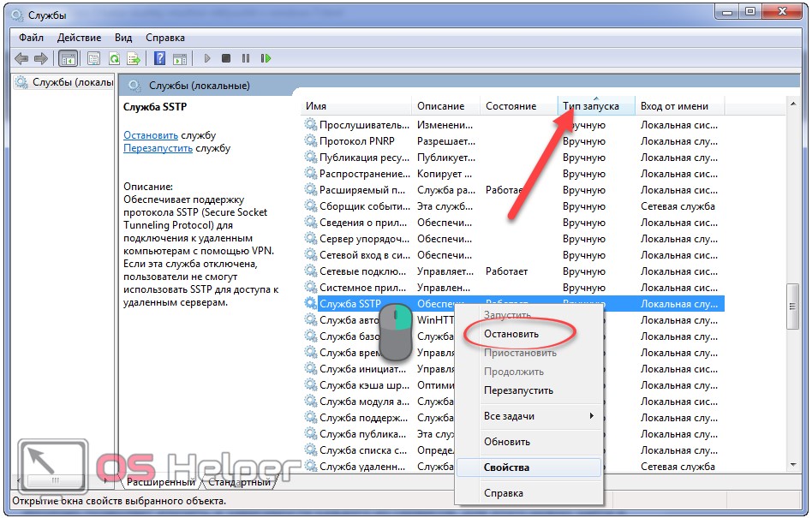Viewport: 812px width, 518px height.
Task: Select the Служба списка с… service row
Action: [x=512, y=450]
